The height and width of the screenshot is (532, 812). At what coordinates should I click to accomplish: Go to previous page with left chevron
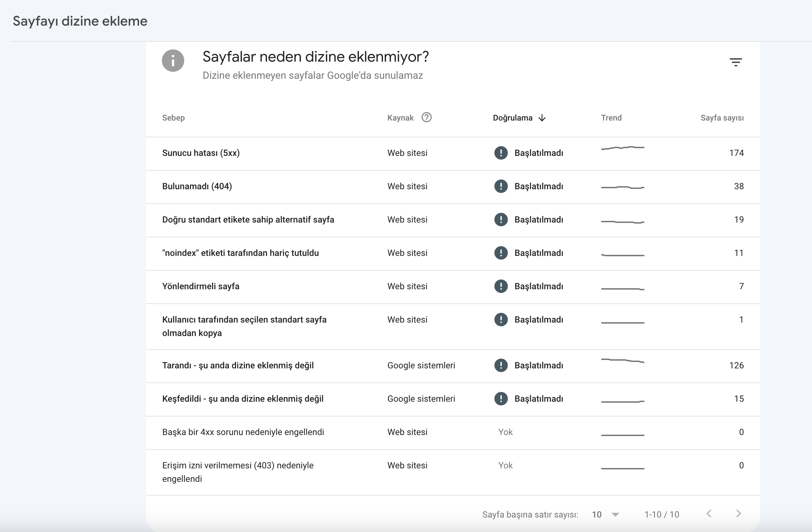click(709, 513)
